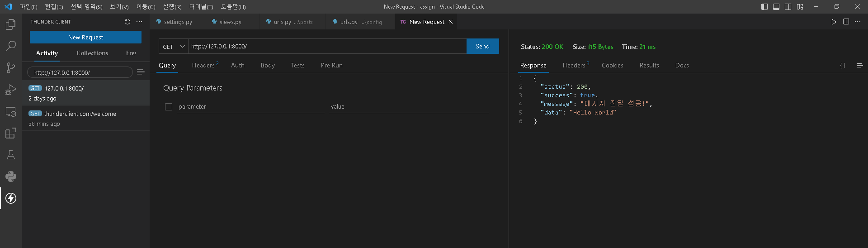Screen dimensions: 868x248
Task: Open thunderclient.com/welcome activity entry
Action: coord(85,118)
